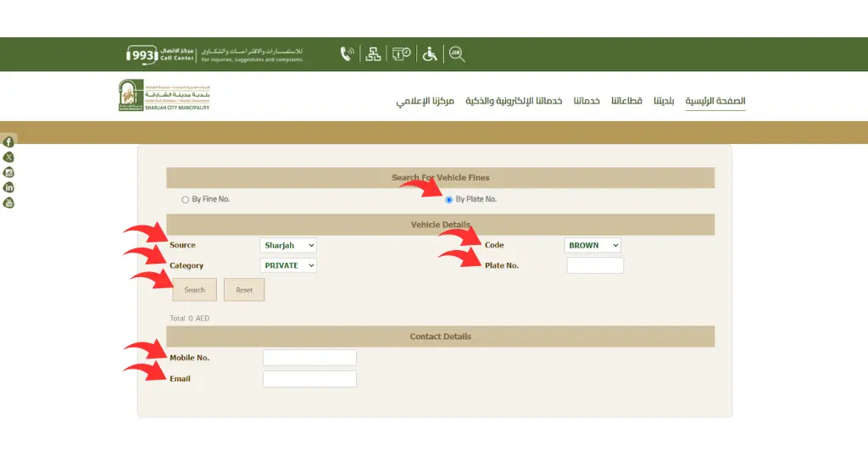Focus the Mobile No. input field
This screenshot has width=868, height=473.
[x=309, y=358]
